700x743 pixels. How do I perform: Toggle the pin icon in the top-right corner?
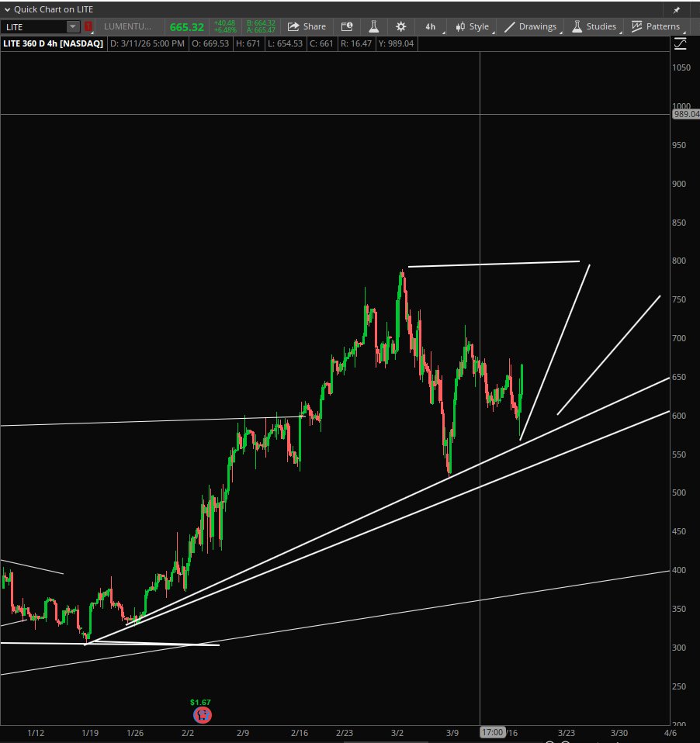coord(676,9)
